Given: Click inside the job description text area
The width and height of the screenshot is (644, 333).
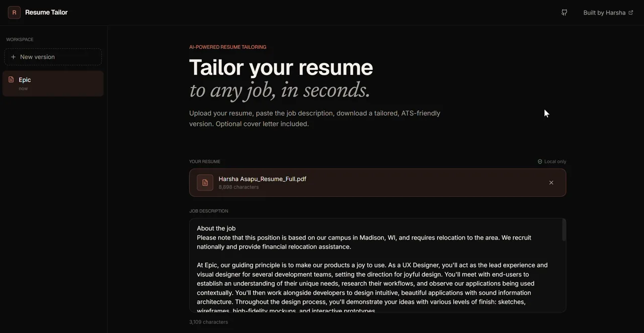Looking at the screenshot, I should coord(377,265).
